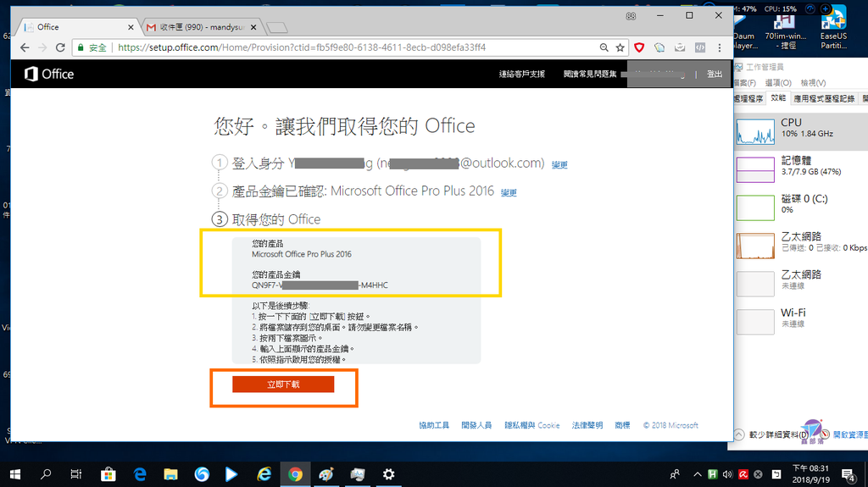Show hidden system tray icons
868x487 pixels.
tap(698, 474)
